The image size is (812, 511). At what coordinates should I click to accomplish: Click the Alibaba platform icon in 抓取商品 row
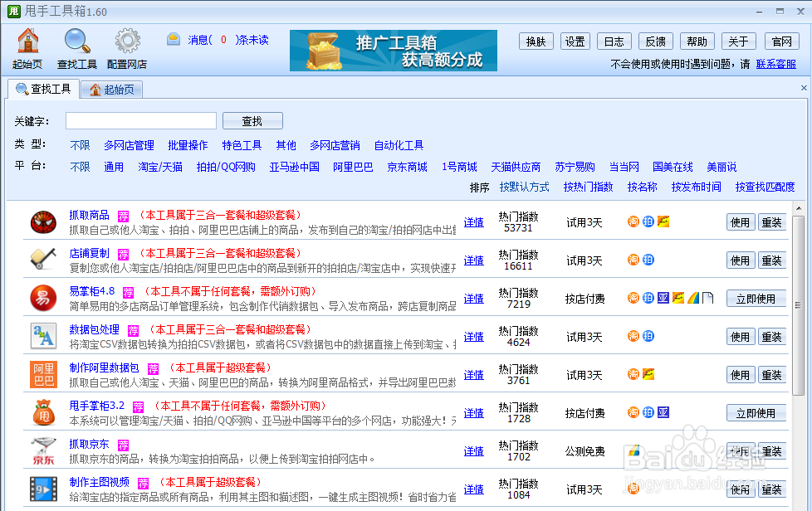pyautogui.click(x=663, y=221)
